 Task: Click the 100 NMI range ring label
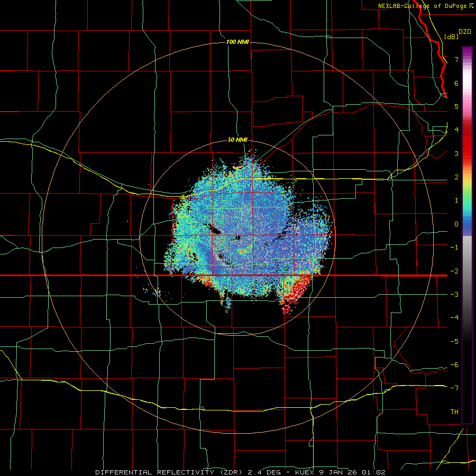(x=237, y=42)
